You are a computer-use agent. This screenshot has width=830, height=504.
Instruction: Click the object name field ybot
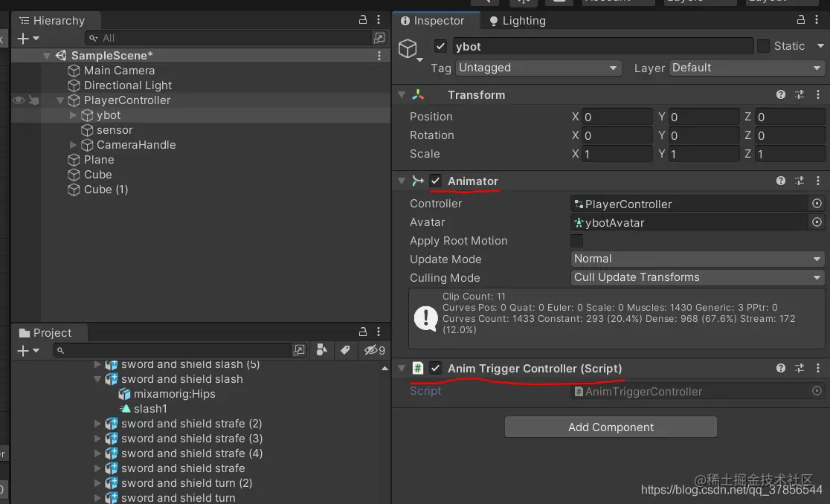point(602,46)
